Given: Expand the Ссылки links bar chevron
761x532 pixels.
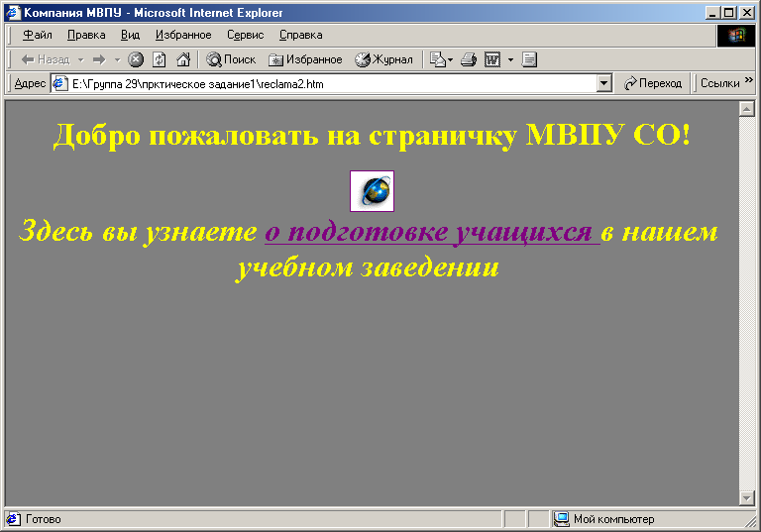Looking at the screenshot, I should point(749,80).
